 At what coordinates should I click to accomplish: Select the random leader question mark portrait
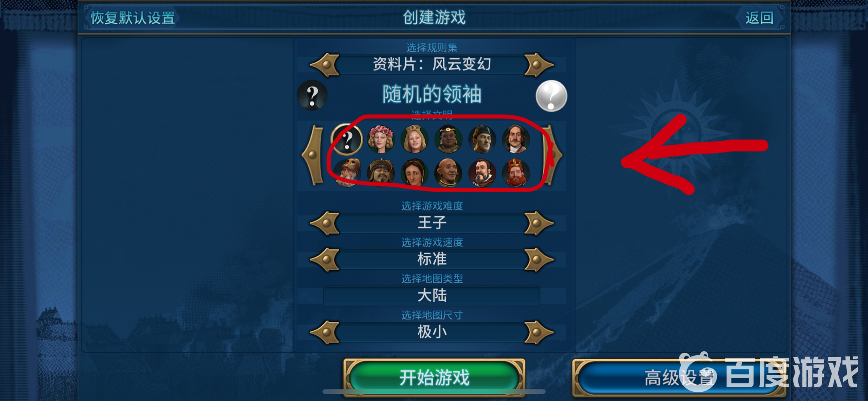tap(347, 139)
